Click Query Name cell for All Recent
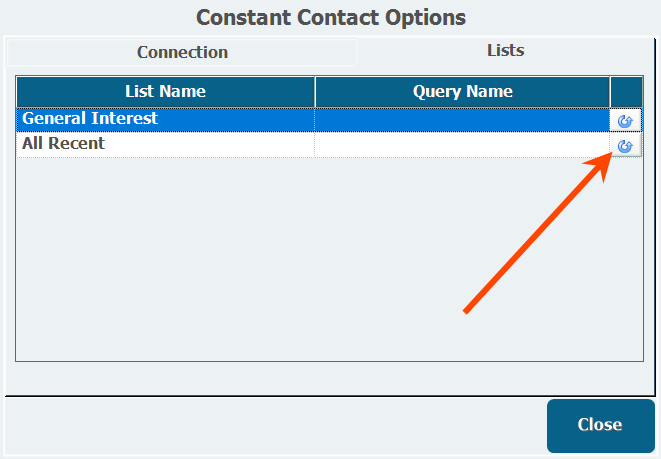This screenshot has width=661, height=459. 462,144
